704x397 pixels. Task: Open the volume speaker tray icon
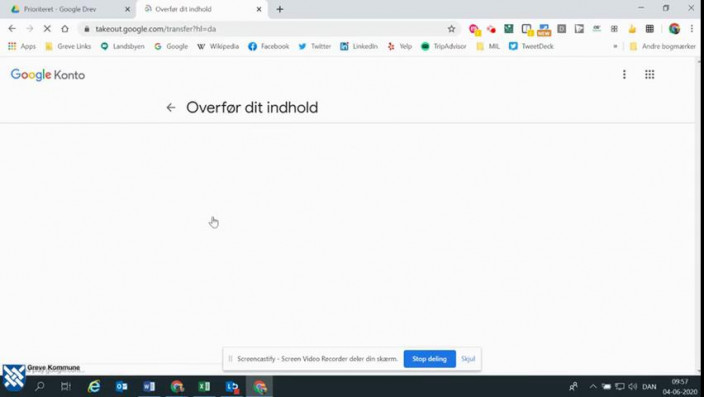(x=633, y=386)
